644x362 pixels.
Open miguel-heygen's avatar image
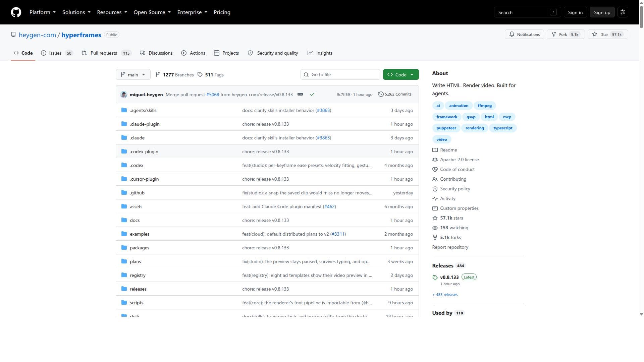pyautogui.click(x=124, y=95)
